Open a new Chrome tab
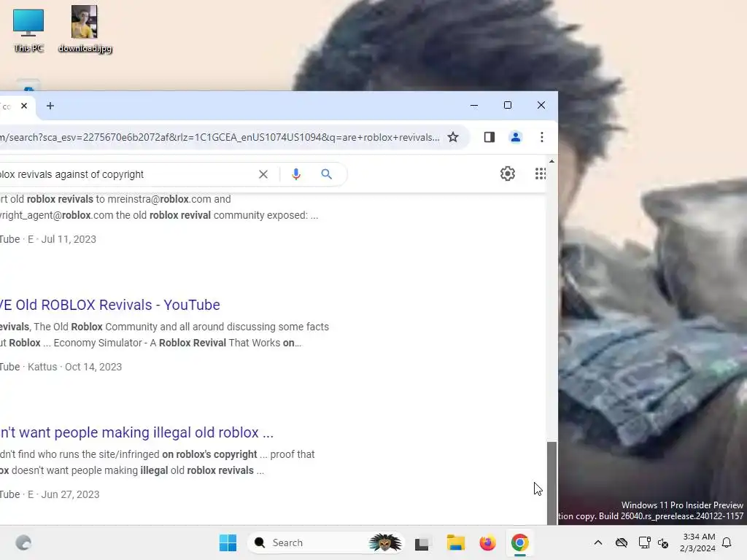The width and height of the screenshot is (747, 560). pos(50,106)
